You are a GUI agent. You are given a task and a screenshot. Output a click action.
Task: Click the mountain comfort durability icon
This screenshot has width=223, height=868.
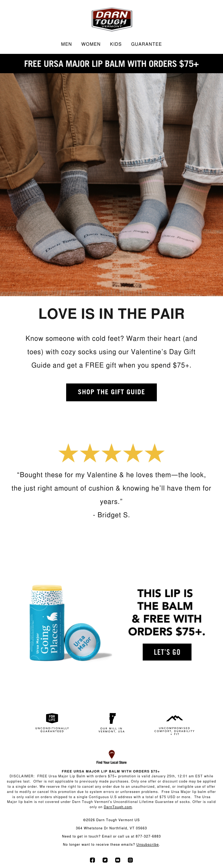pyautogui.click(x=174, y=718)
